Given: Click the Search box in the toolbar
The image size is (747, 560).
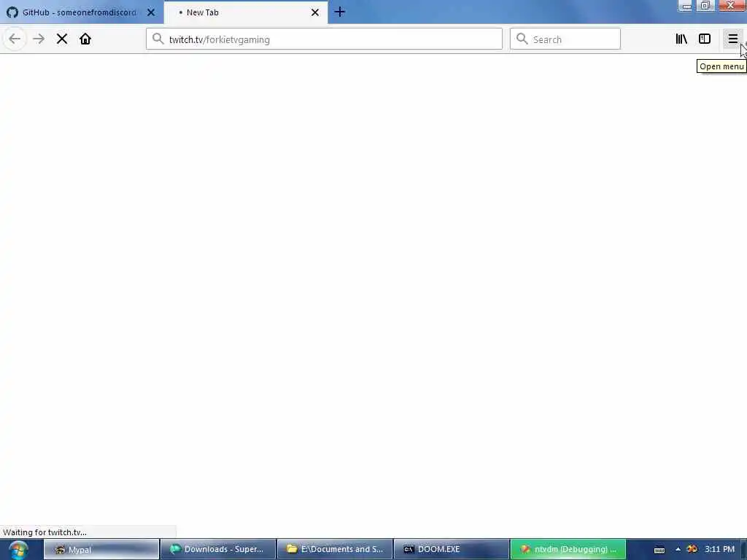Looking at the screenshot, I should click(x=565, y=39).
